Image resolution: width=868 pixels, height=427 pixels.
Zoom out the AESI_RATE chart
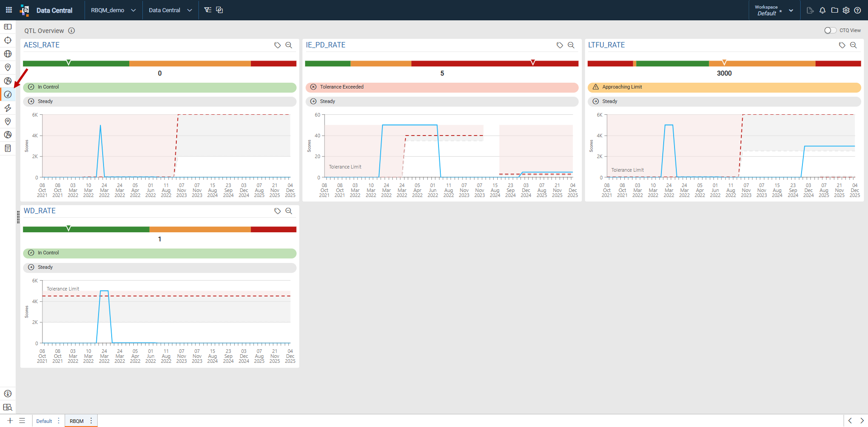pos(289,45)
